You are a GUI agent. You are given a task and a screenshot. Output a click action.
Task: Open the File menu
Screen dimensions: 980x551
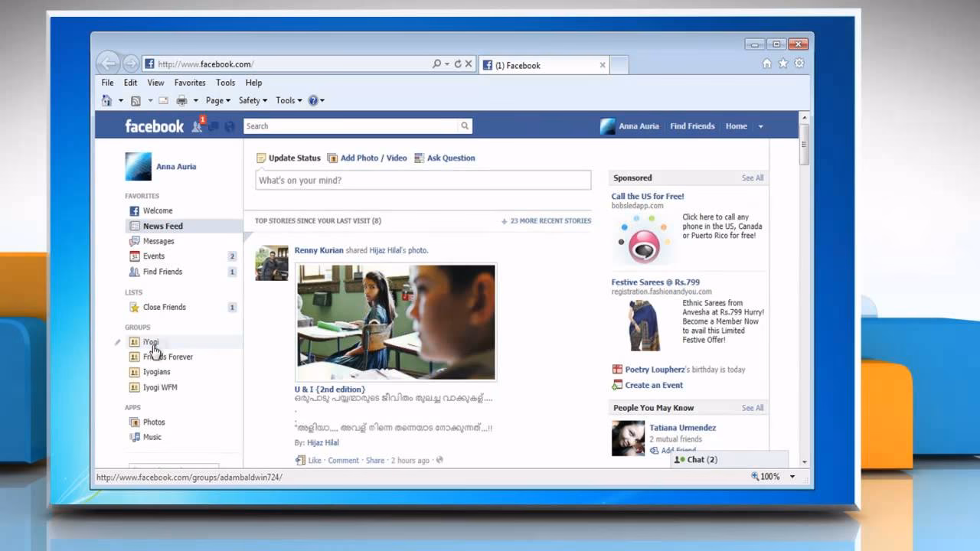(108, 83)
